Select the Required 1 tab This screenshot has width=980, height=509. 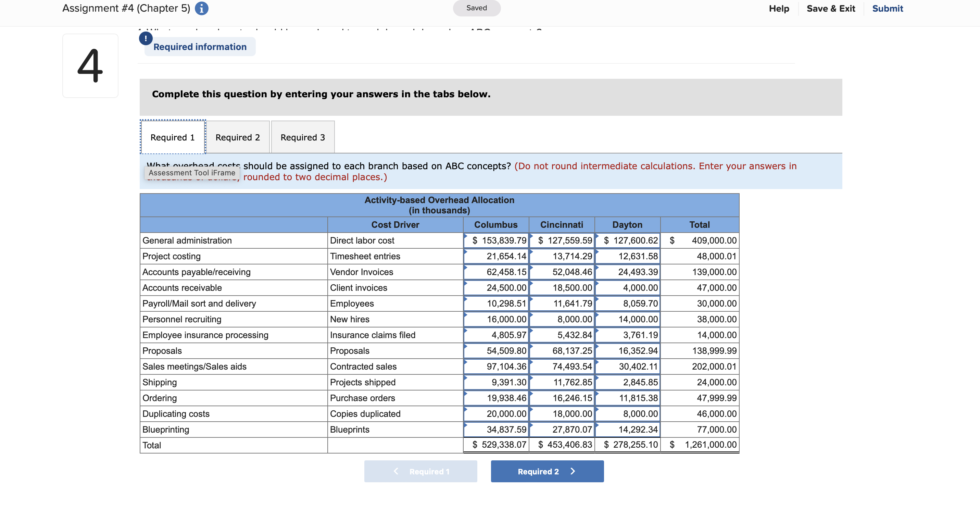click(x=173, y=137)
